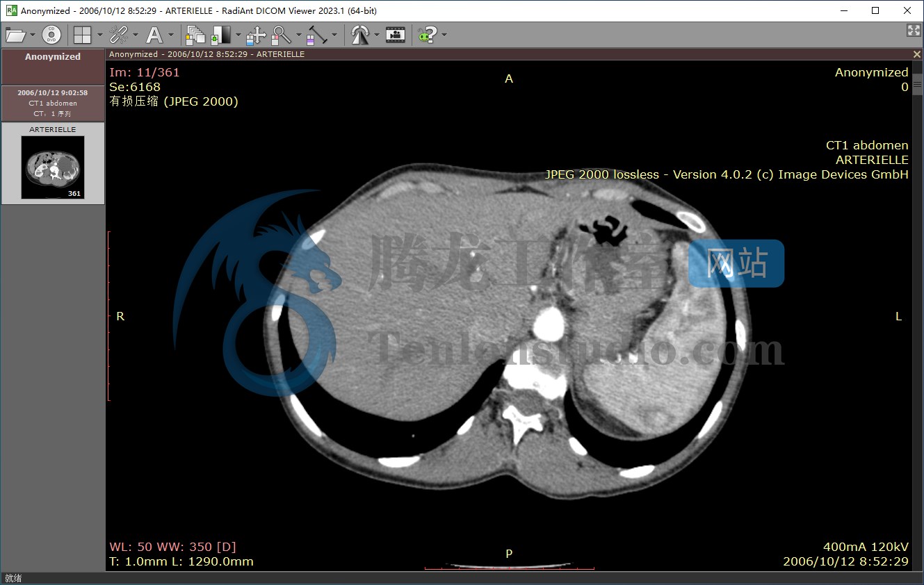Toggle the series synchronization link icon
Viewport: 924px width, 585px height.
[120, 35]
